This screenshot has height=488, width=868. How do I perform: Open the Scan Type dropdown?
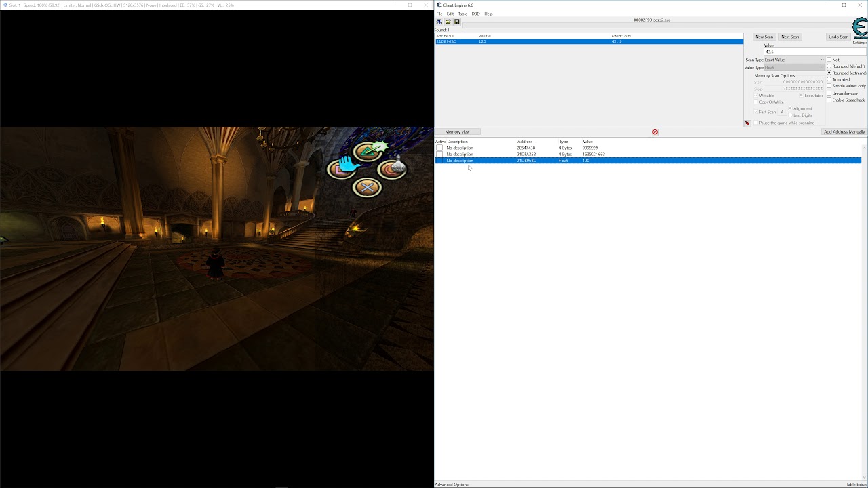pyautogui.click(x=794, y=60)
